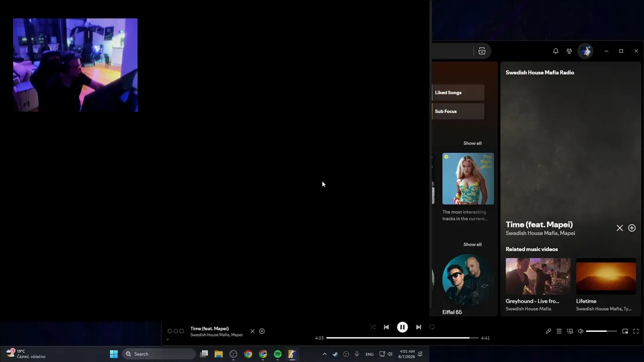Image resolution: width=644 pixels, height=362 pixels.
Task: Switch the ENG input language
Action: [x=369, y=354]
